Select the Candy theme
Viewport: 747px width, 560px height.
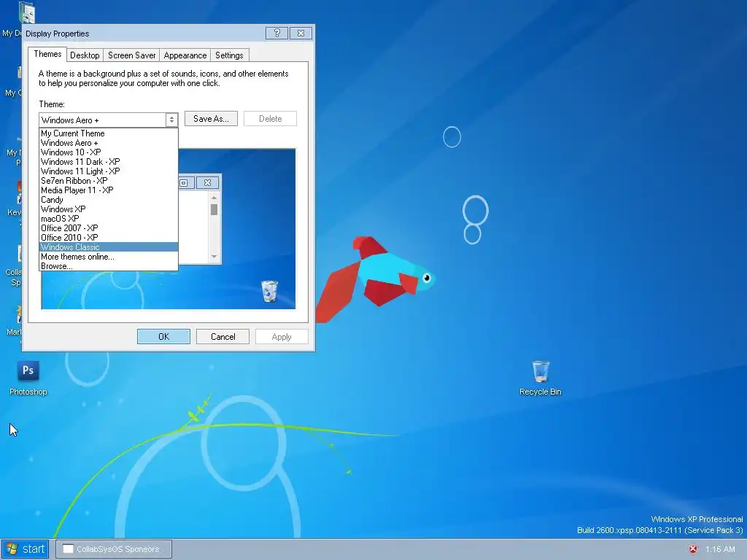tap(109, 200)
